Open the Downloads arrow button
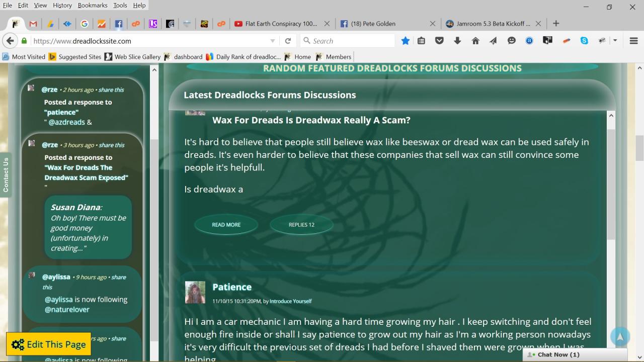Viewport: 644px width, 362px height. point(457,41)
